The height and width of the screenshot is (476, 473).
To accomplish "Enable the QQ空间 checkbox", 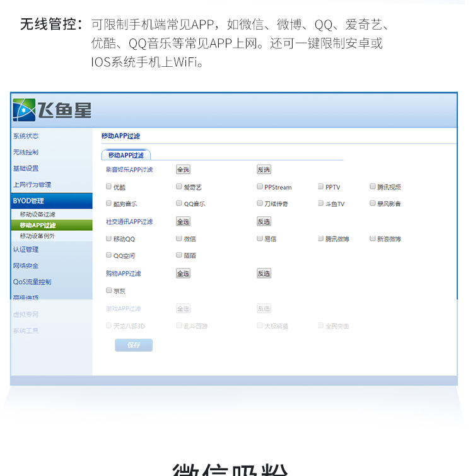I will (x=108, y=255).
